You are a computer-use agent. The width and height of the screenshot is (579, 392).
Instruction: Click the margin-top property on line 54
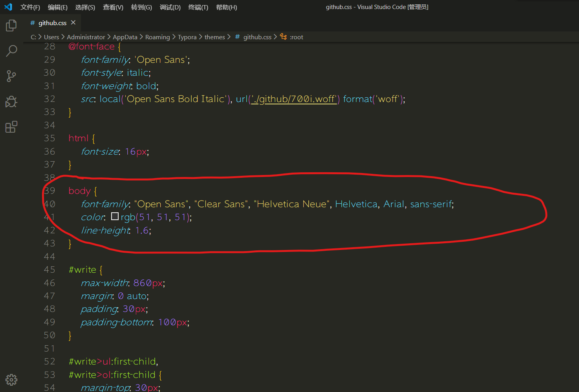[105, 387]
